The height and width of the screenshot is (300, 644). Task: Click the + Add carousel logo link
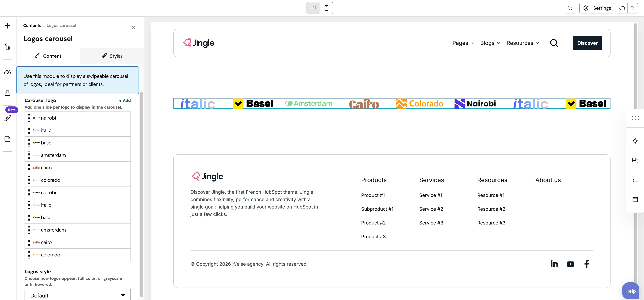pyautogui.click(x=125, y=101)
